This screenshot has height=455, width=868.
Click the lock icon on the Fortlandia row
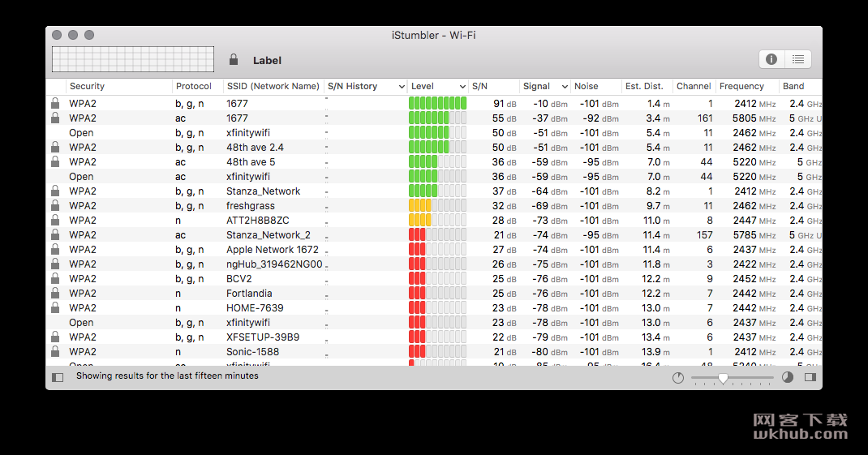pyautogui.click(x=55, y=294)
